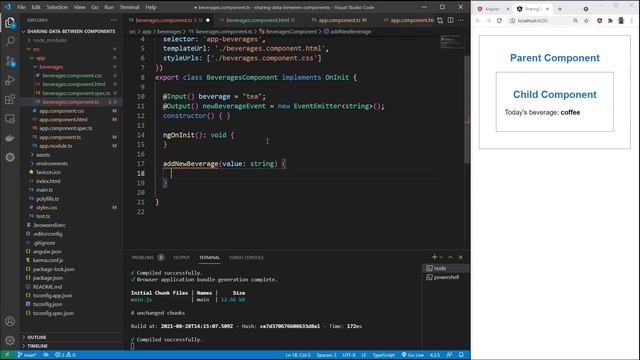Open the Accounts menu in activity bar
This screenshot has width=640, height=360.
(10, 321)
